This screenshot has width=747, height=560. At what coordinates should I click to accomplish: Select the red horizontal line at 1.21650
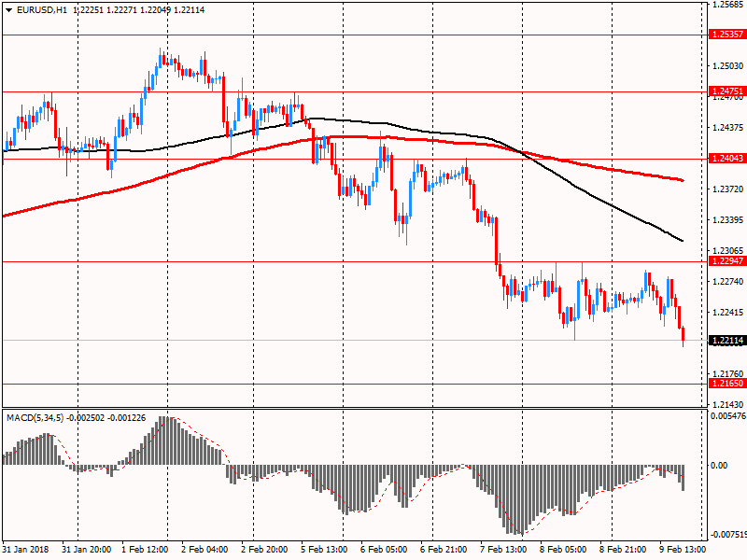click(x=355, y=384)
